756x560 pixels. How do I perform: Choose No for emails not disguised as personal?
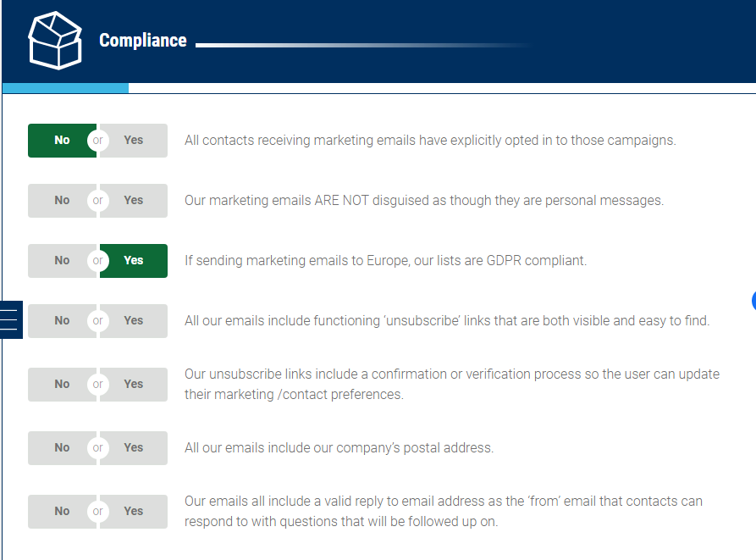tap(62, 201)
